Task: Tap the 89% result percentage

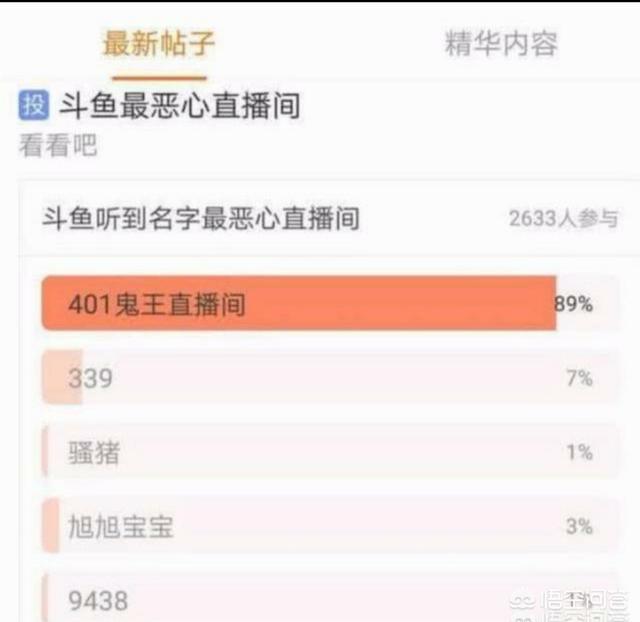Action: pyautogui.click(x=574, y=304)
